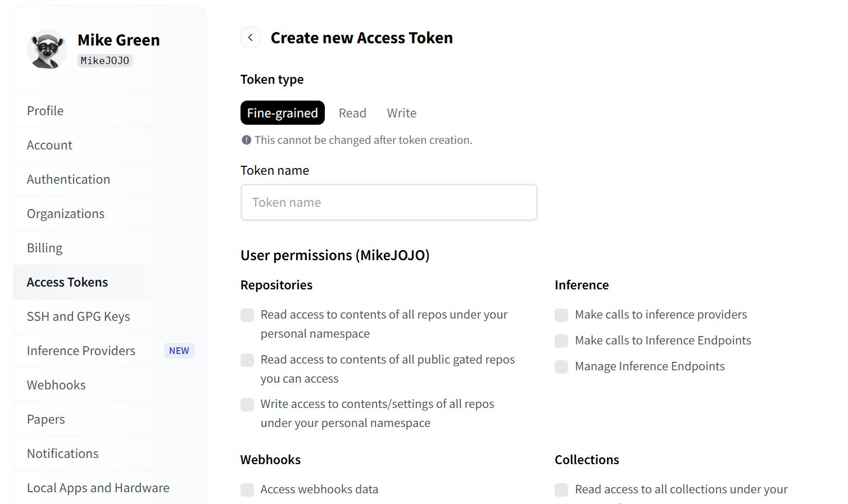Click Mike Green's lemur avatar
The image size is (848, 504).
47,49
